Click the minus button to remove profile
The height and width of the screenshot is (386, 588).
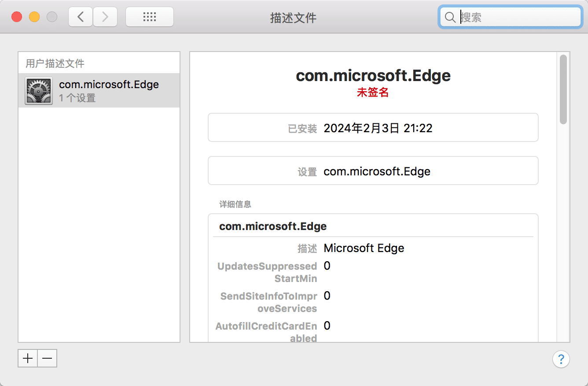click(48, 359)
